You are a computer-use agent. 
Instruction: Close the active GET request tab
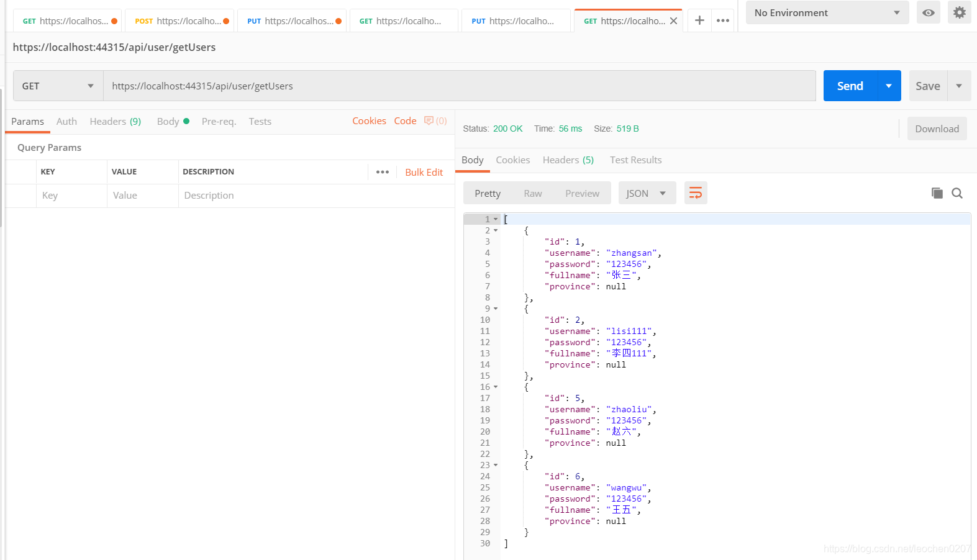pos(673,21)
